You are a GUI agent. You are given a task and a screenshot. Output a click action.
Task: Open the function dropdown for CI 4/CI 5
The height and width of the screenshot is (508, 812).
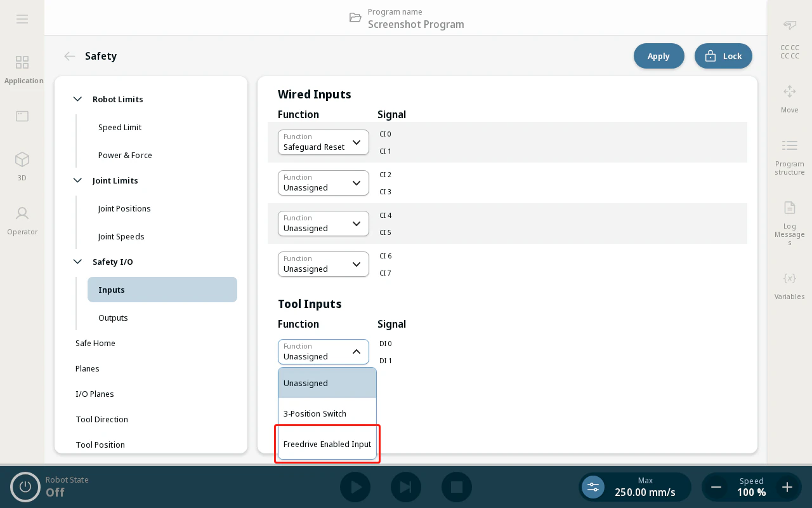pyautogui.click(x=324, y=224)
